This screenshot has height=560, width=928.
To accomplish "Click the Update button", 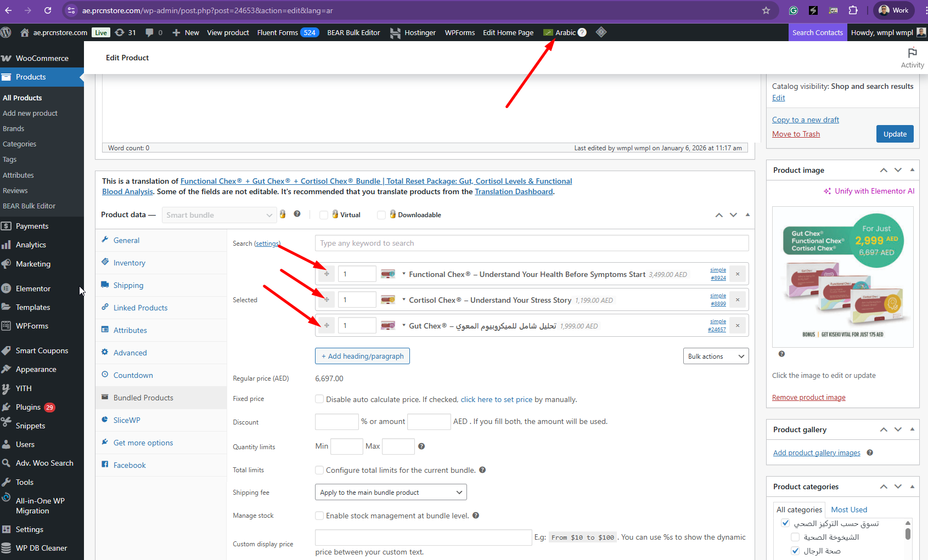I will click(895, 134).
